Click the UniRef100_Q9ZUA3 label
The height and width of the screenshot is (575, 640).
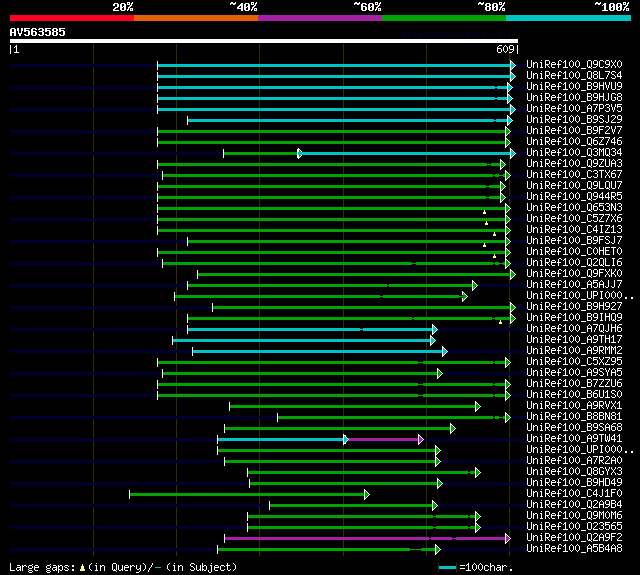click(x=574, y=164)
